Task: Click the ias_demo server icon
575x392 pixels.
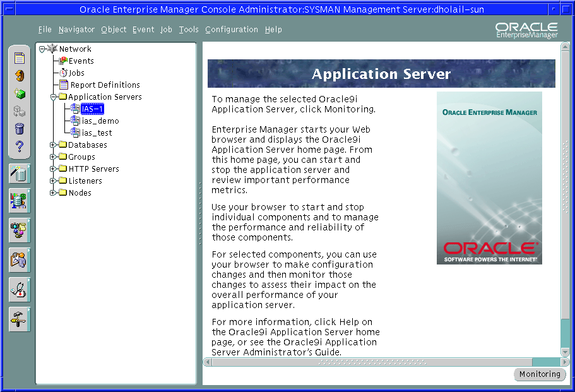Action: click(x=75, y=121)
